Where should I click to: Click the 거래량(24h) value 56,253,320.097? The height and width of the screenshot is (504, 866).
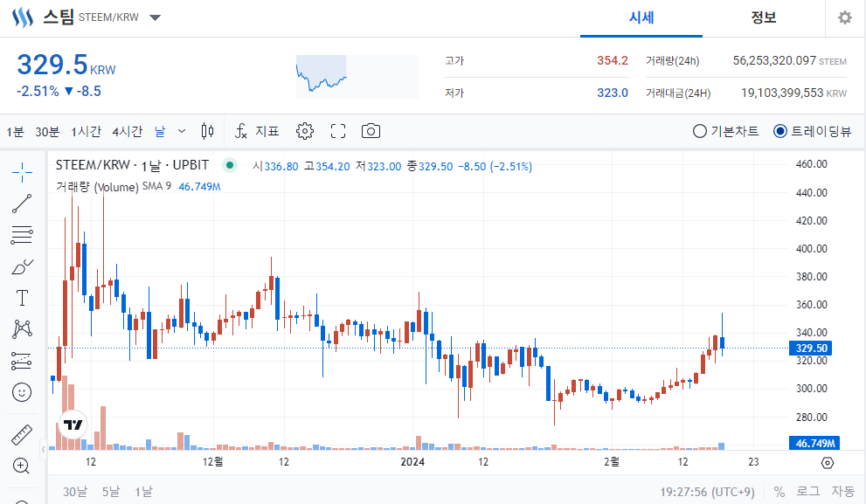pyautogui.click(x=773, y=61)
